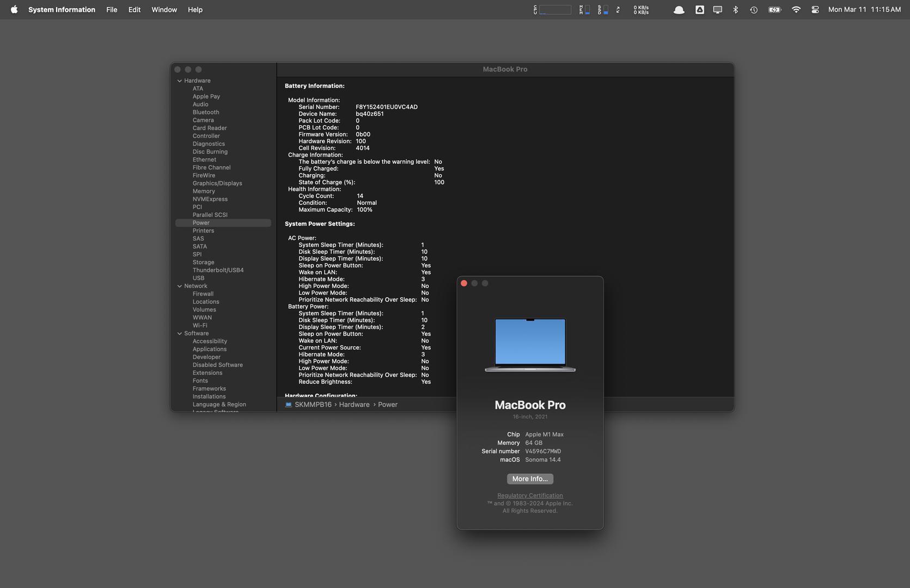Open the Google Drive menu bar icon
The image size is (910, 588).
[700, 9]
